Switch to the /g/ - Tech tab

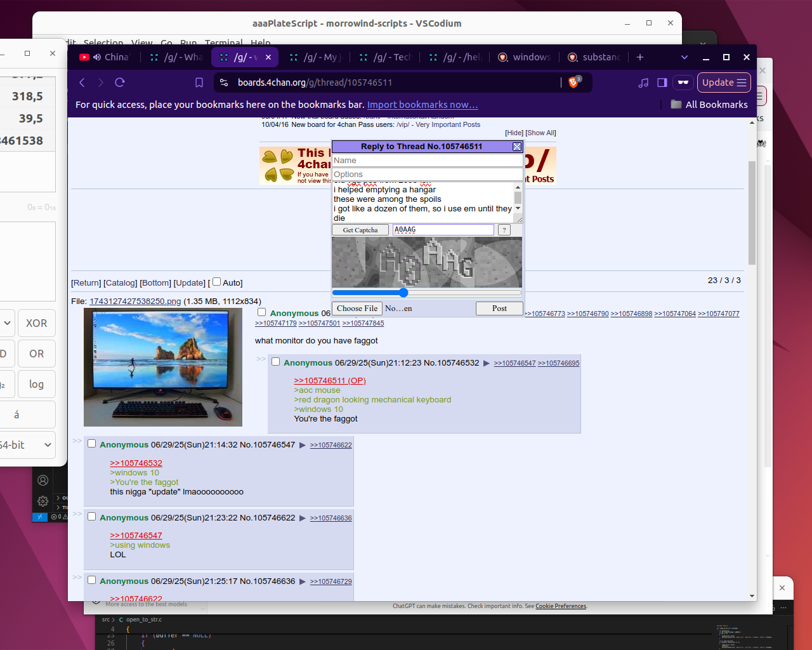[x=385, y=57]
